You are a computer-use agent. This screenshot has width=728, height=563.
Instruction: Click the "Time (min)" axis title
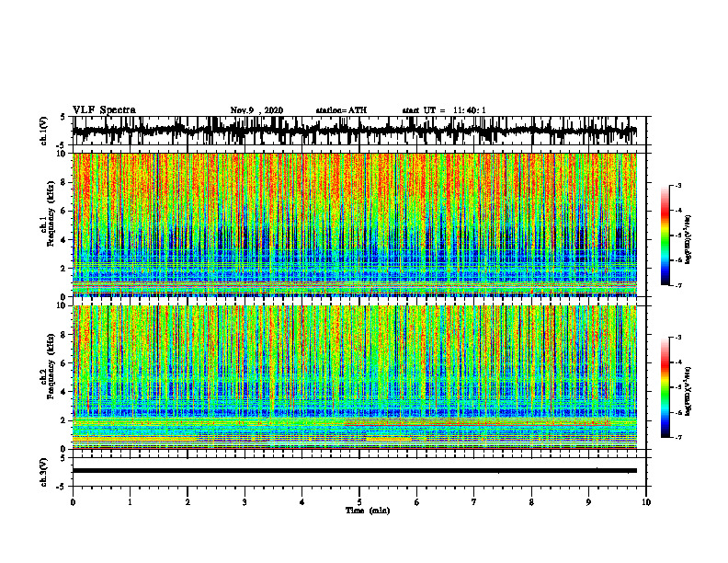click(x=368, y=510)
